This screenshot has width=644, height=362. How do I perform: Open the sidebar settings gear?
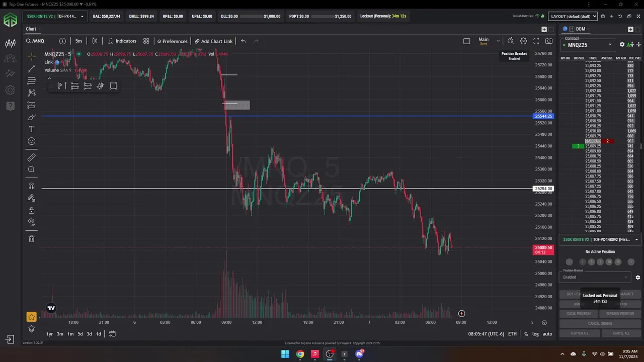point(10,90)
